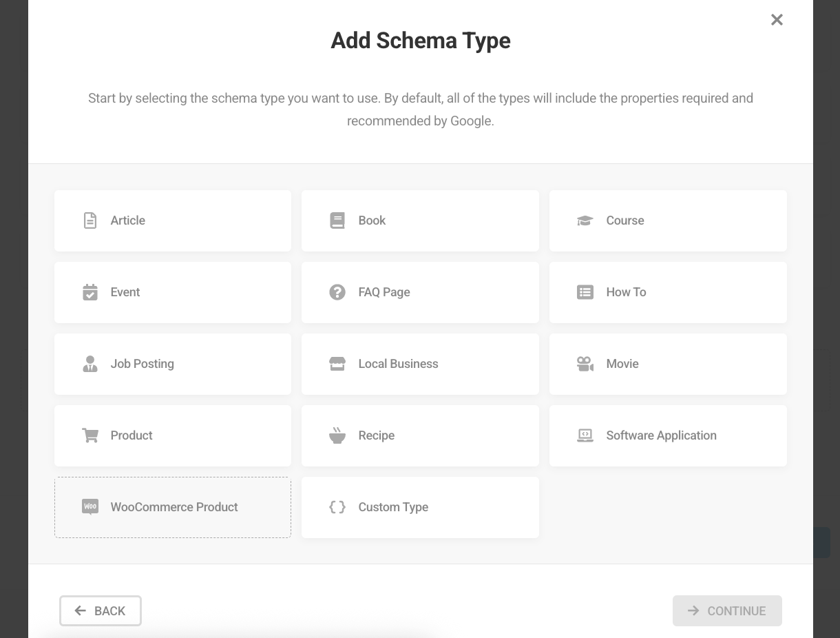
Task: Click the Custom Type curly braces icon
Action: (337, 507)
